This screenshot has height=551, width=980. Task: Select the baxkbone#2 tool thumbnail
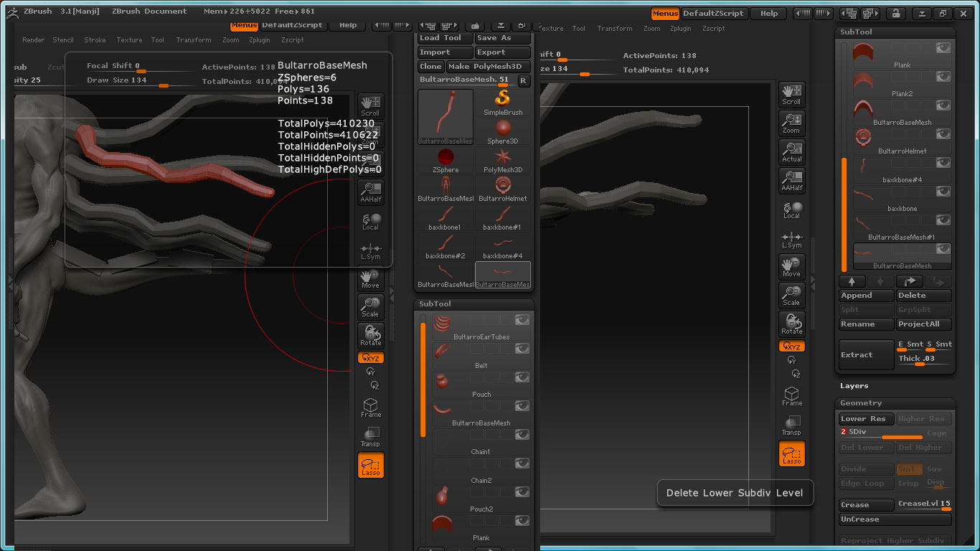coord(446,244)
